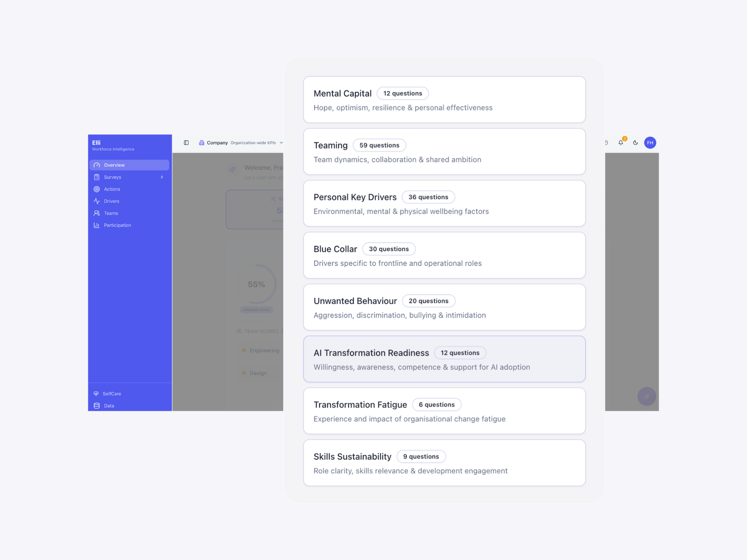Toggle sidebar collapse panel button
This screenshot has height=560, width=747.
point(186,143)
